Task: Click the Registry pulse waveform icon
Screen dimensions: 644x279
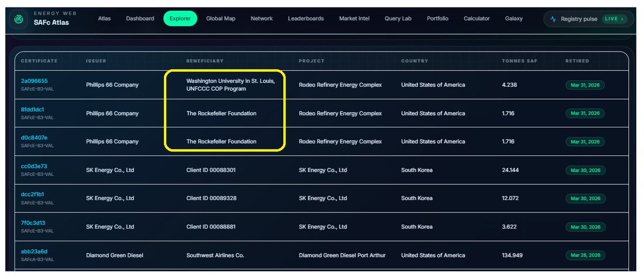Action: tap(553, 19)
